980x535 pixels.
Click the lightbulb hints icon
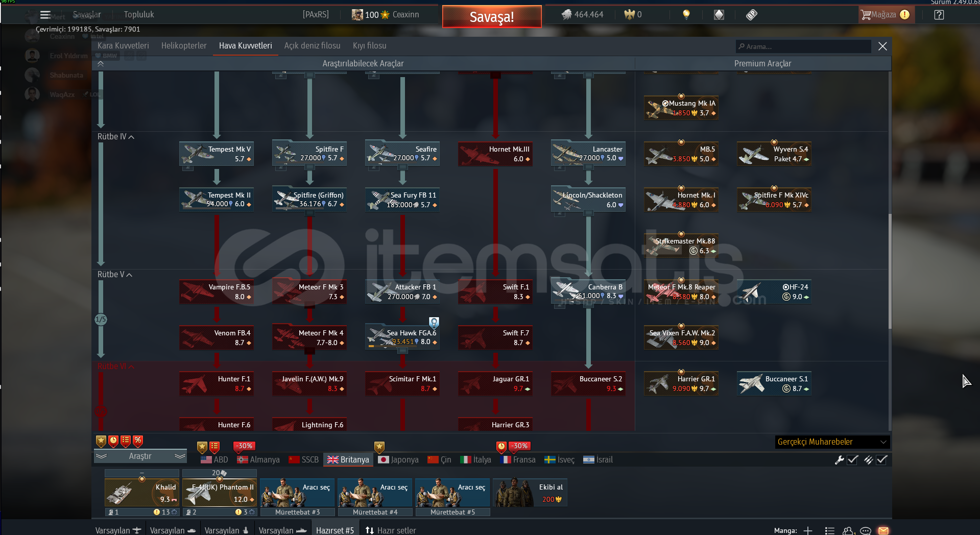coord(686,15)
